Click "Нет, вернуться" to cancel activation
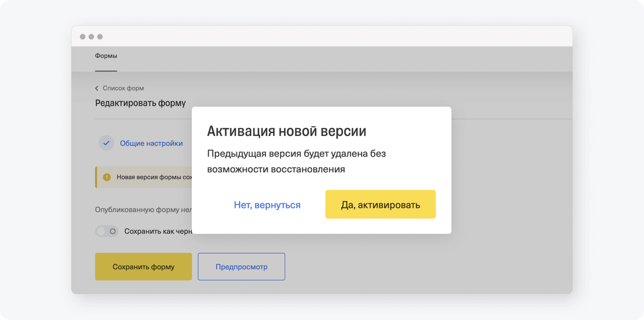Viewport: 644px width, 320px height. pos(267,205)
